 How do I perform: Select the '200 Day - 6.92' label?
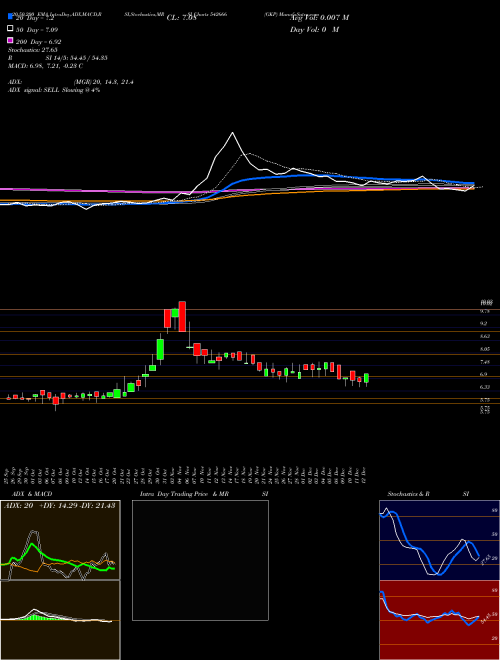pos(39,42)
